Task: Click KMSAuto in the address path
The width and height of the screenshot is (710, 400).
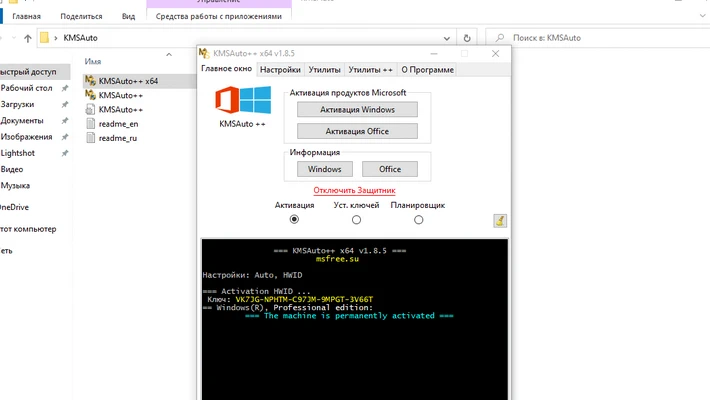Action: point(81,38)
